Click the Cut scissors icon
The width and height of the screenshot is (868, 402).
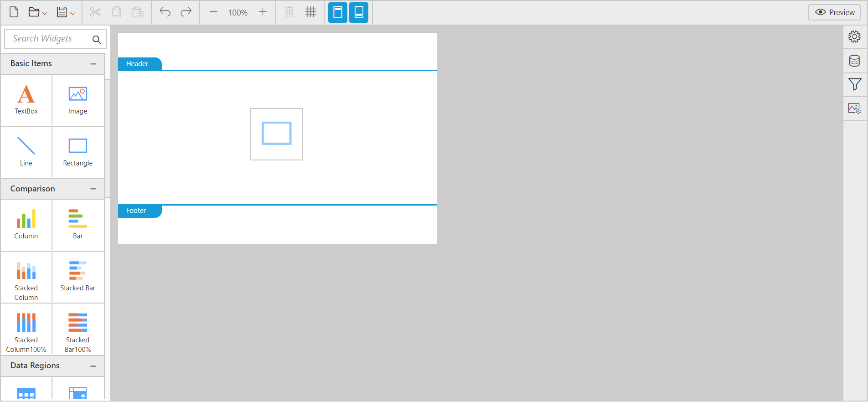pos(95,12)
